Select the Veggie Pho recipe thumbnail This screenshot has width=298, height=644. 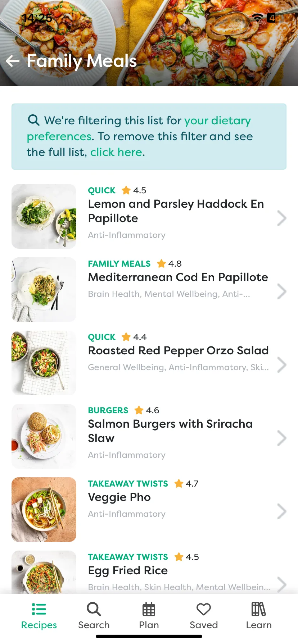(44, 510)
